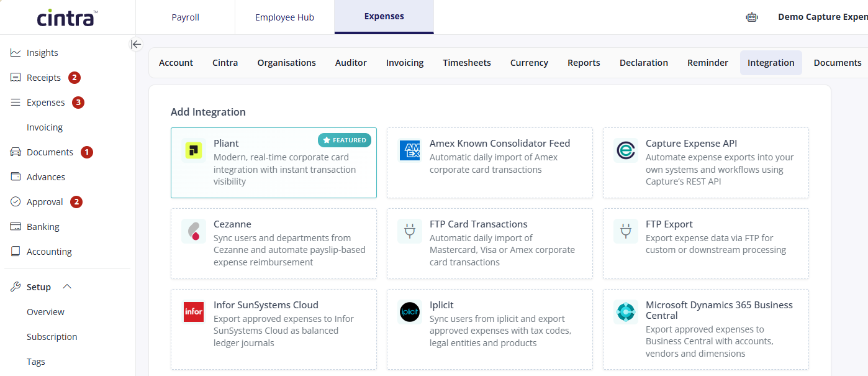Click the Documents car icon
This screenshot has width=868, height=376.
coord(16,152)
